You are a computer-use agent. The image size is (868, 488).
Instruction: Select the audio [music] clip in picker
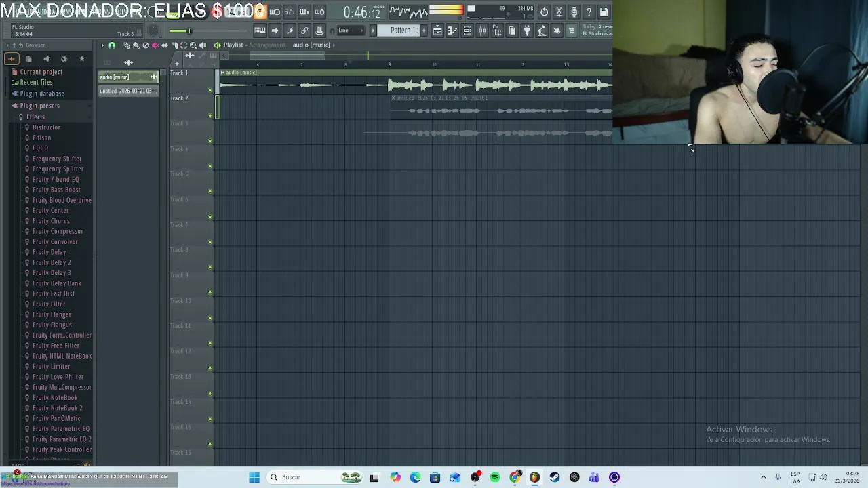point(127,77)
